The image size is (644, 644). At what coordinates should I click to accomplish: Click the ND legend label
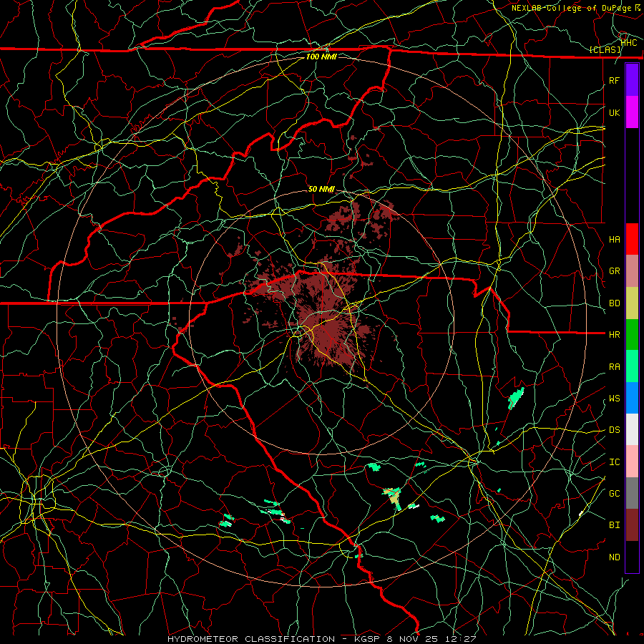click(x=614, y=557)
